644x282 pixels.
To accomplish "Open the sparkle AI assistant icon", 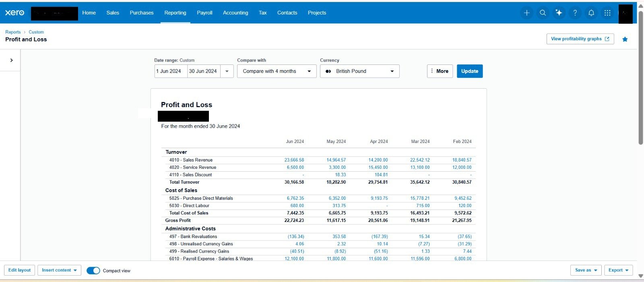I will click(559, 13).
